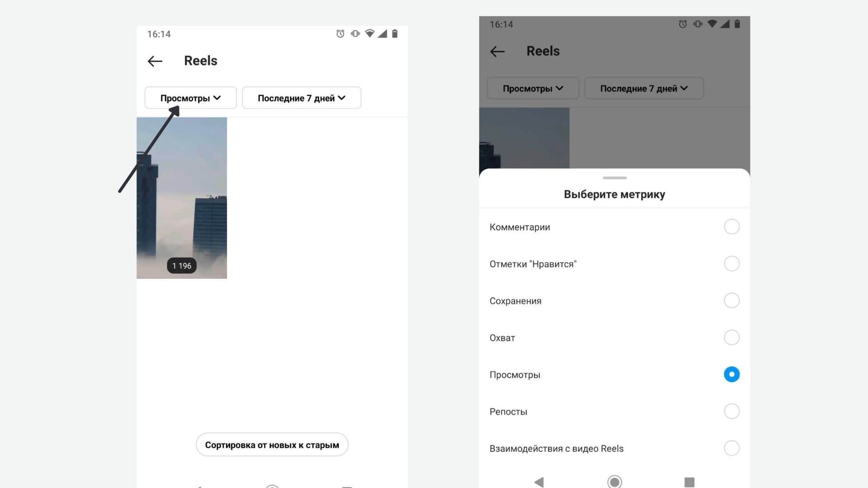The width and height of the screenshot is (868, 488).
Task: Choose Взаимодействия с видео Reels label
Action: [557, 449]
